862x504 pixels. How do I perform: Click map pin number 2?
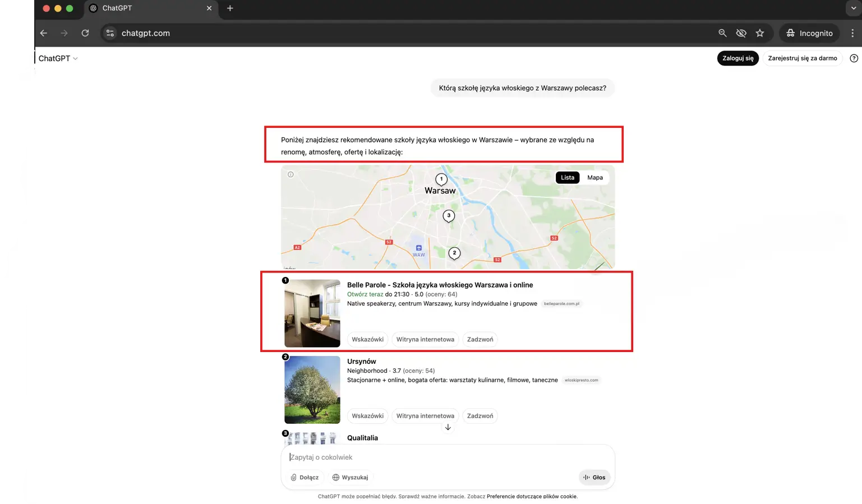[x=454, y=253]
